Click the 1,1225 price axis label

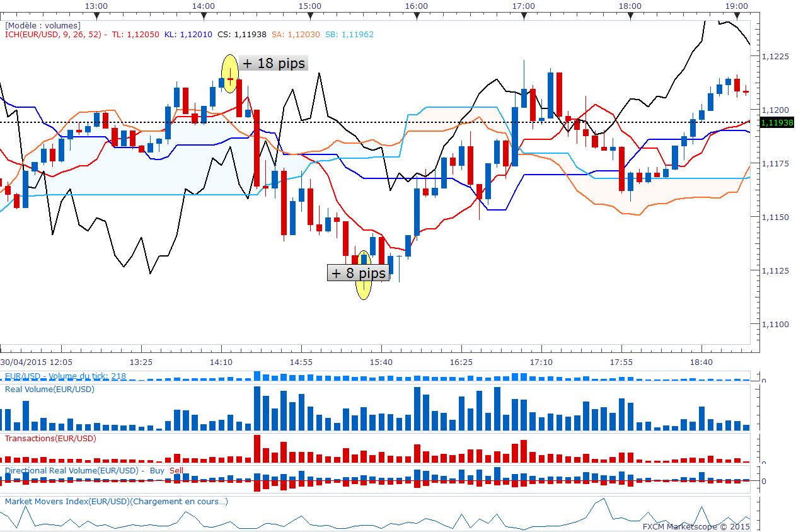[776, 57]
